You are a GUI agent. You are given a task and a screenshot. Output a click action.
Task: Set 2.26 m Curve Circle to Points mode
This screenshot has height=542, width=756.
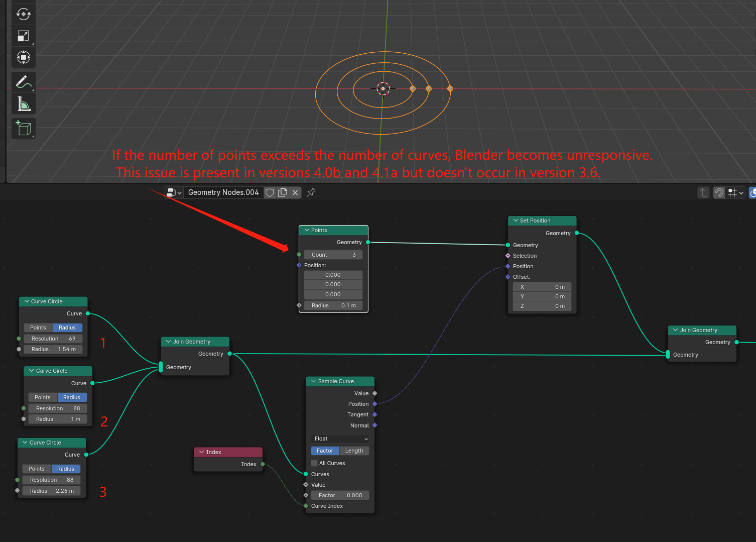click(x=37, y=469)
